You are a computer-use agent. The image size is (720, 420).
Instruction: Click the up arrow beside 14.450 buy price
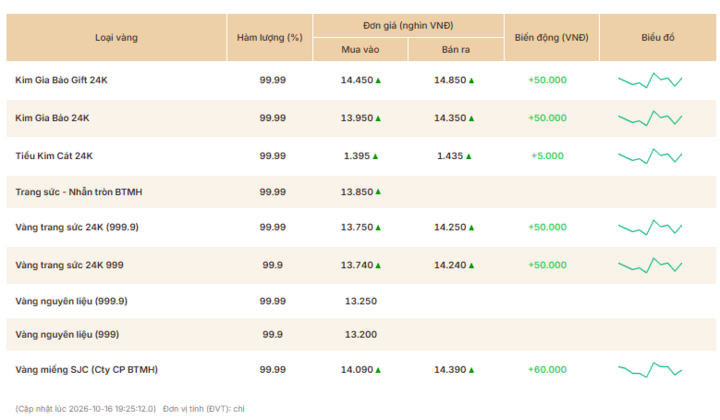pyautogui.click(x=378, y=80)
